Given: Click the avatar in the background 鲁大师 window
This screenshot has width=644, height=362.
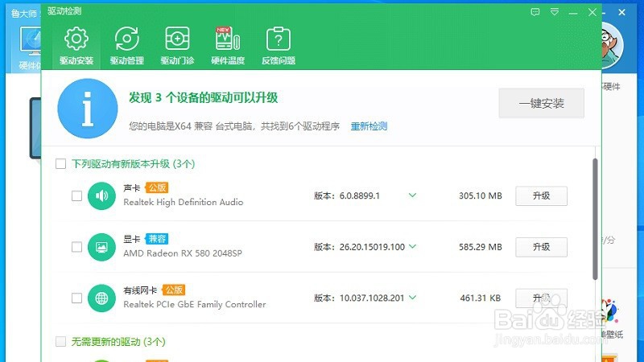Looking at the screenshot, I should pyautogui.click(x=613, y=45).
